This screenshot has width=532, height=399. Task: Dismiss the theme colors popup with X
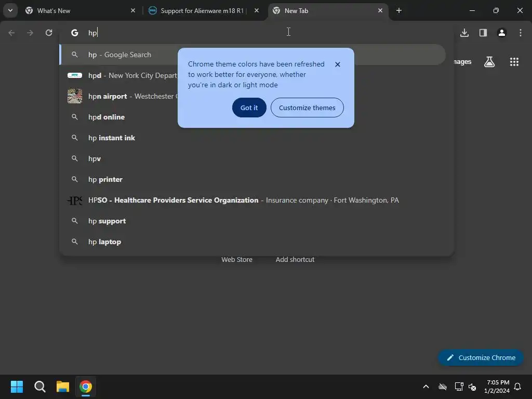pyautogui.click(x=338, y=64)
